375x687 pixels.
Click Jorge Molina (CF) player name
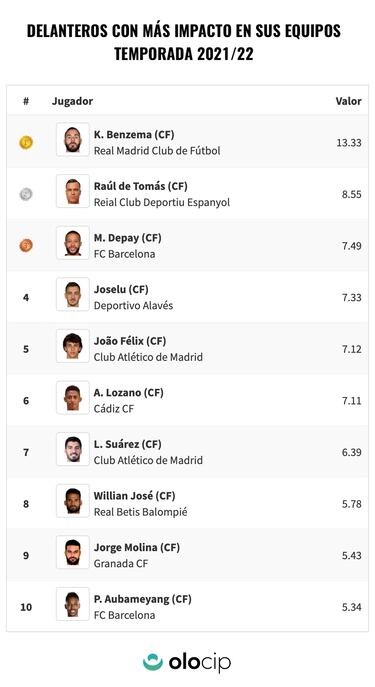[137, 548]
